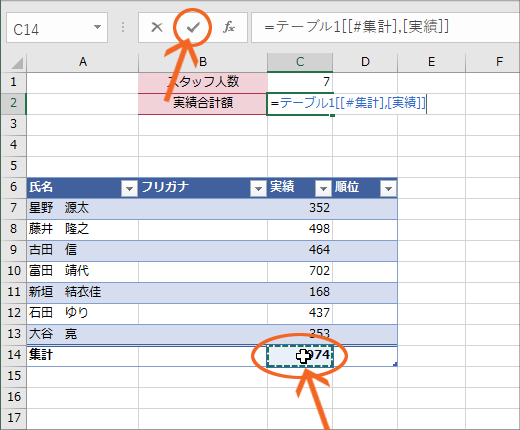Select column A header
Screen dimensions: 520x430
point(83,62)
